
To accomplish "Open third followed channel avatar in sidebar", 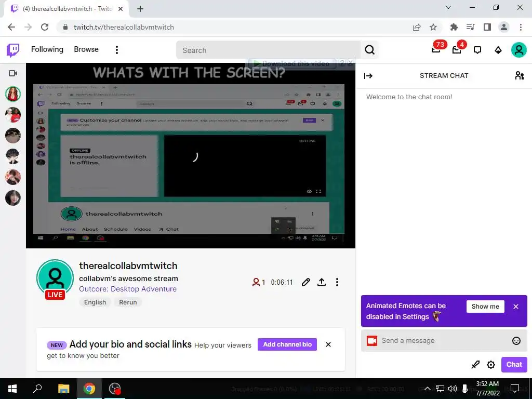I will click(x=13, y=136).
